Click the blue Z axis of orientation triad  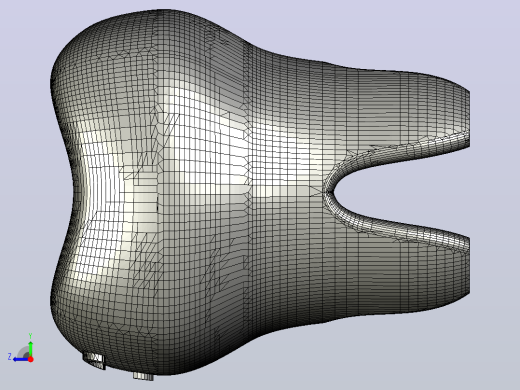(x=20, y=359)
